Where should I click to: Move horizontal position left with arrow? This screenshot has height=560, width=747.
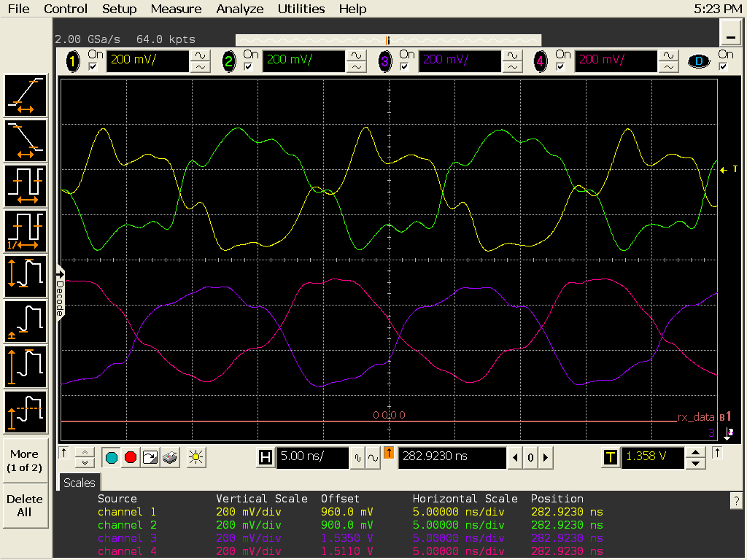pos(515,458)
